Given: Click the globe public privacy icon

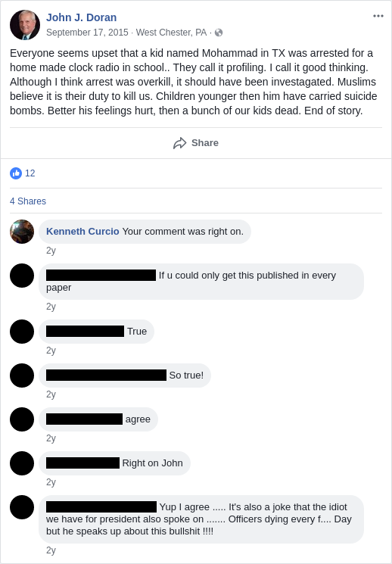Looking at the screenshot, I should [219, 33].
